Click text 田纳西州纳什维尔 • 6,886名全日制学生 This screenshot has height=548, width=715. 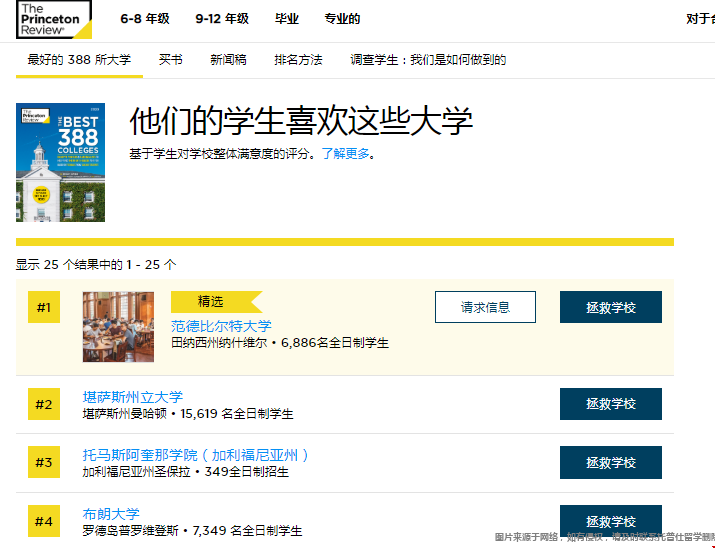(x=280, y=342)
